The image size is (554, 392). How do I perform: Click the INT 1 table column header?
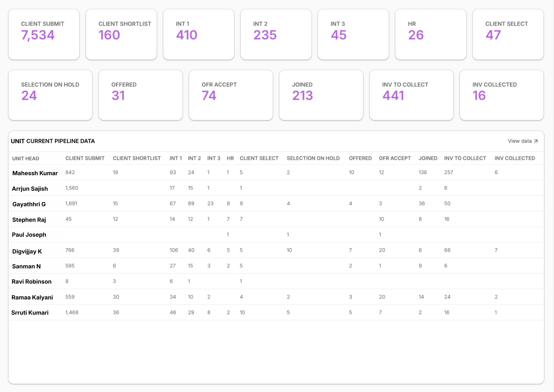pos(176,158)
